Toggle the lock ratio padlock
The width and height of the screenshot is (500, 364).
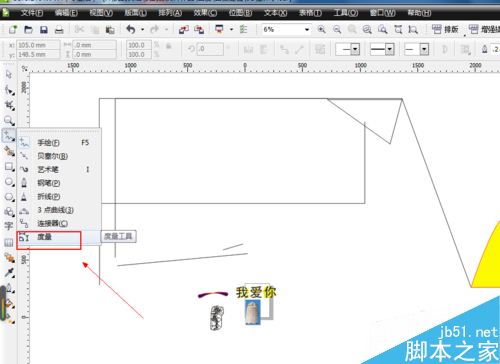point(169,46)
